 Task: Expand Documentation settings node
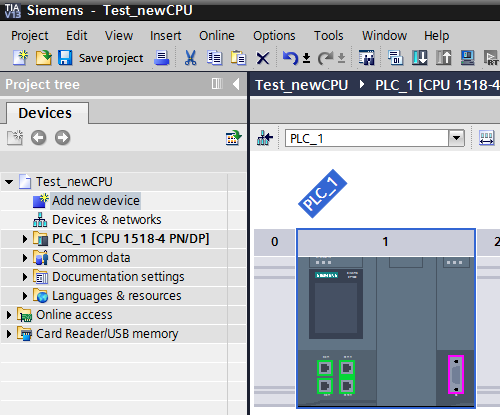coord(25,277)
